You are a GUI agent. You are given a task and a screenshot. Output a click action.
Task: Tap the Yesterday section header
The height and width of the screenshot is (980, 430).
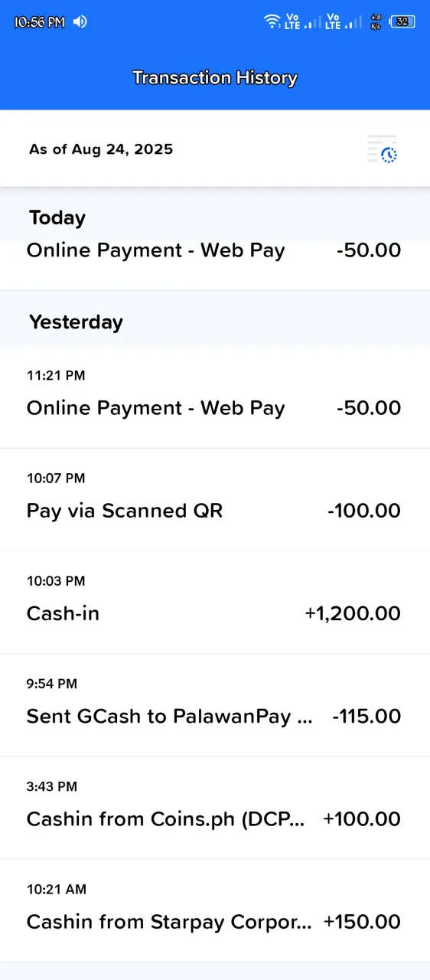(x=76, y=322)
